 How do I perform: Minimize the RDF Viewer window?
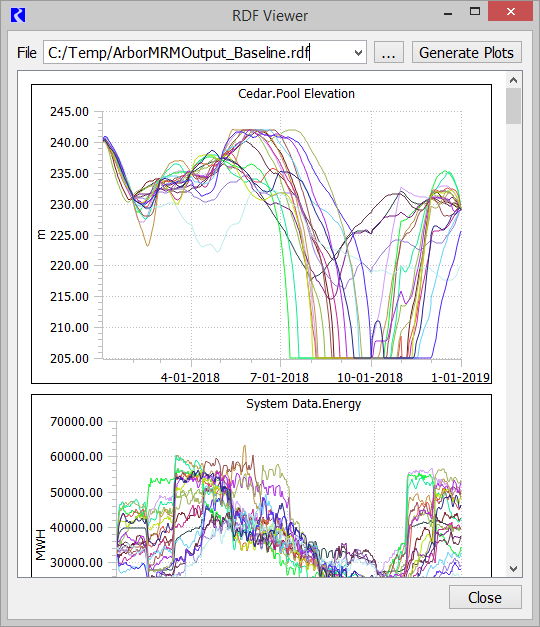pyautogui.click(x=448, y=12)
